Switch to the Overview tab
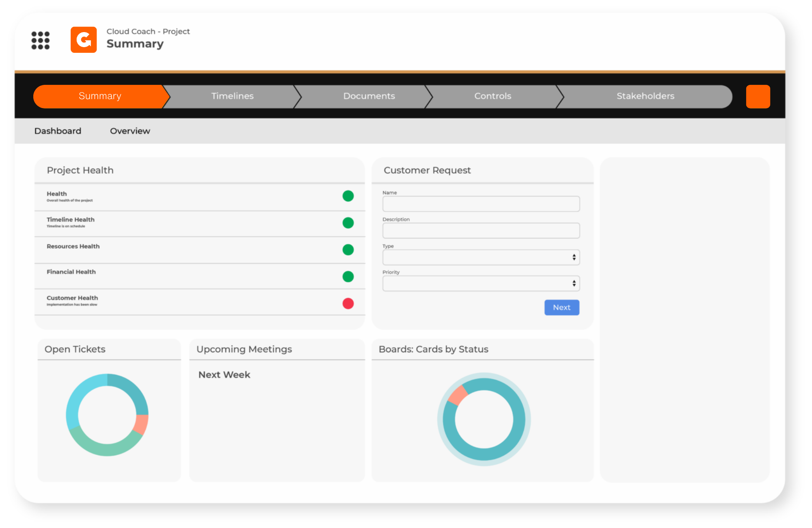Image resolution: width=812 pixels, height=528 pixels. (x=130, y=131)
